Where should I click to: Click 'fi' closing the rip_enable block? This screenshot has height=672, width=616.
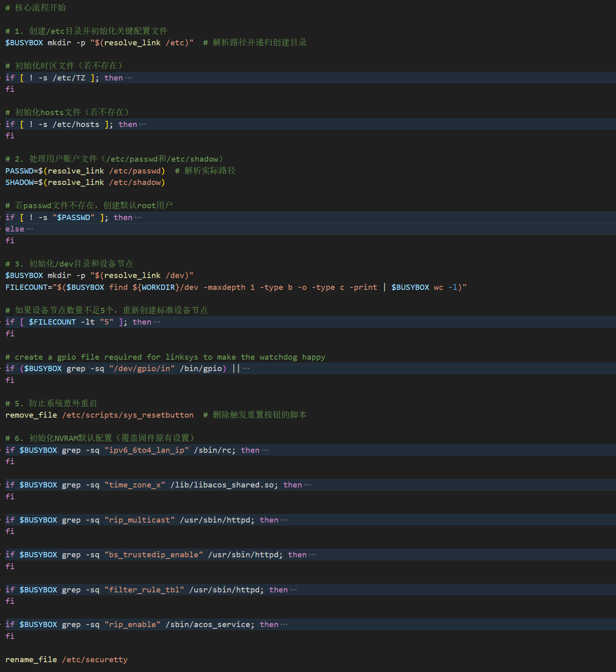10,636
